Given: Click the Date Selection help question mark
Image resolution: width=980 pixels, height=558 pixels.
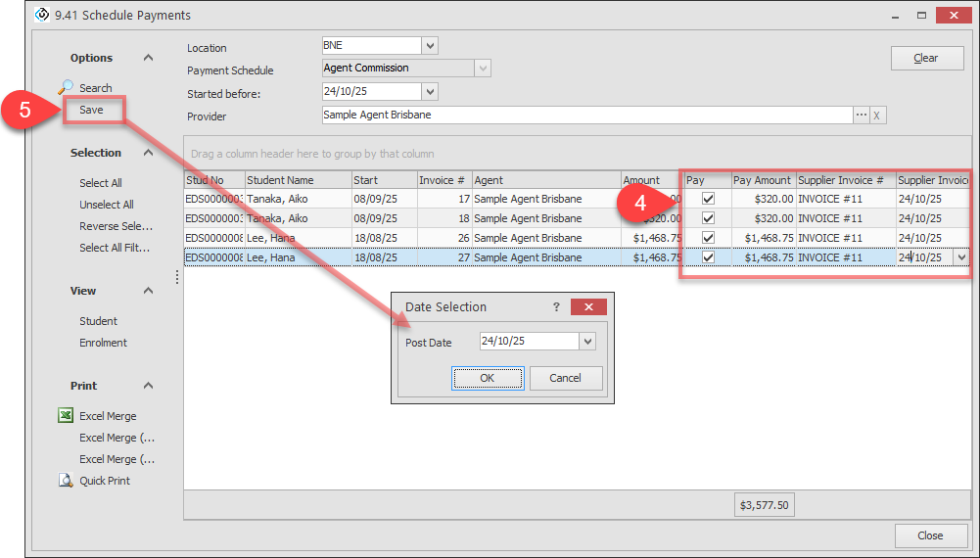Looking at the screenshot, I should coord(557,307).
